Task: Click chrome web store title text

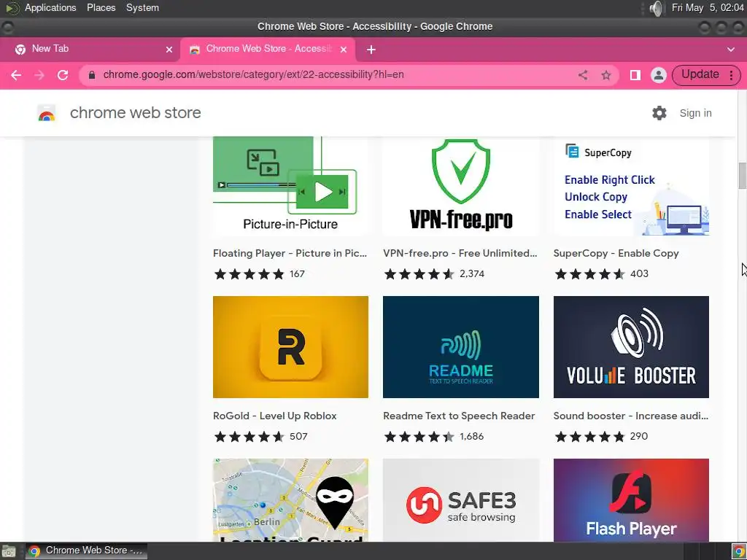Action: click(x=135, y=113)
